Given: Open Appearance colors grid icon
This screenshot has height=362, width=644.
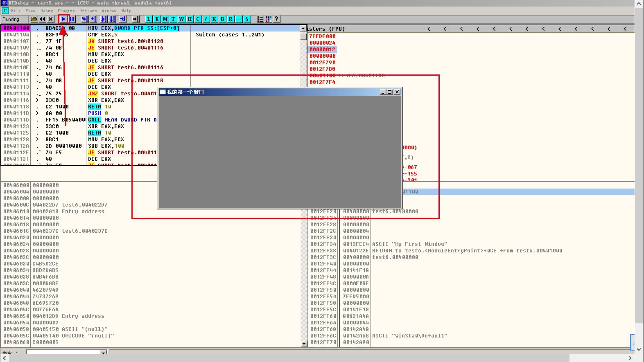Looking at the screenshot, I should (x=269, y=19).
